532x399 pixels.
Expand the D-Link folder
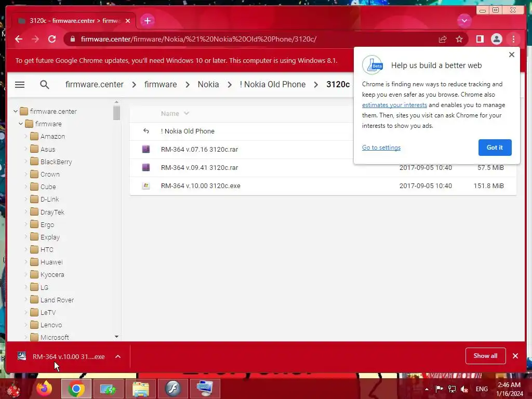[26, 199]
